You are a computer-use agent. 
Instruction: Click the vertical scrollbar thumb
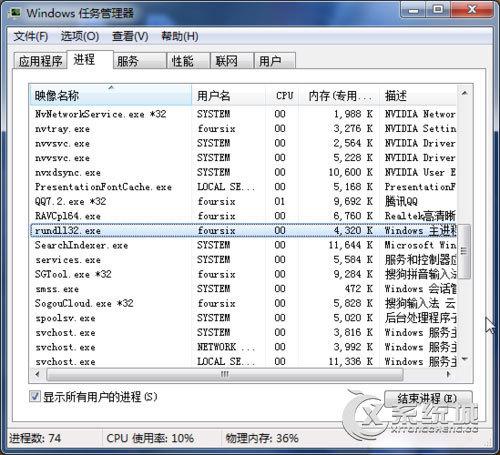click(x=464, y=252)
